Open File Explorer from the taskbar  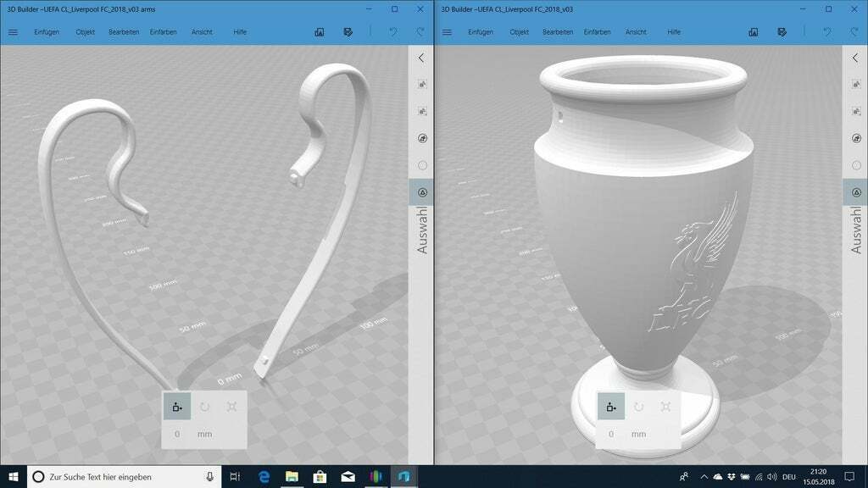pos(292,476)
